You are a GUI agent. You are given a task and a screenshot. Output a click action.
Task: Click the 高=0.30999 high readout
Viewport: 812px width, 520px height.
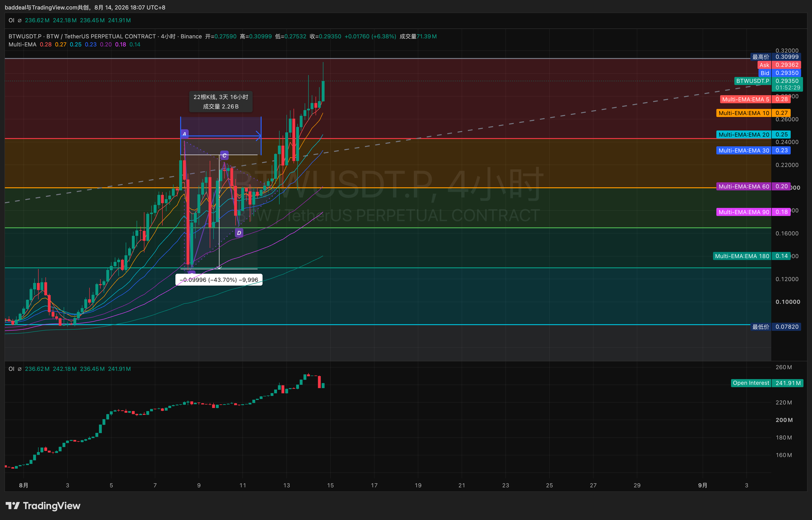point(256,36)
